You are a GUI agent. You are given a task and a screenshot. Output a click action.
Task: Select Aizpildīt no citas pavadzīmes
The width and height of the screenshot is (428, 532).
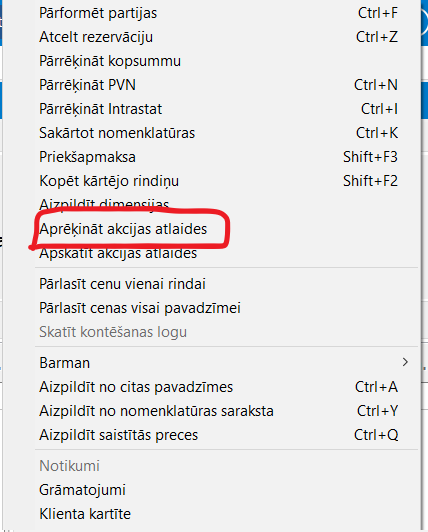coord(227,387)
